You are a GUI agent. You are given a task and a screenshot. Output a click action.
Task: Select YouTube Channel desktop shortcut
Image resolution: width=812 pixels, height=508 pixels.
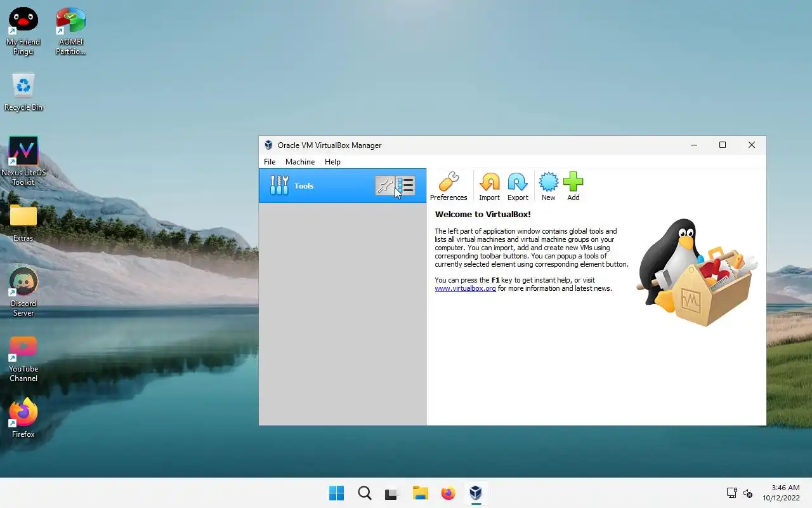tap(23, 358)
